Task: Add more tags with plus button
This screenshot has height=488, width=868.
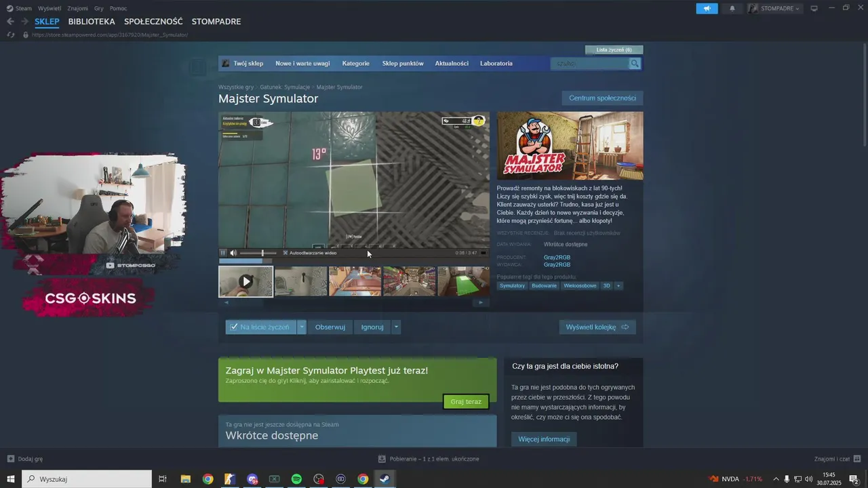Action: (618, 286)
